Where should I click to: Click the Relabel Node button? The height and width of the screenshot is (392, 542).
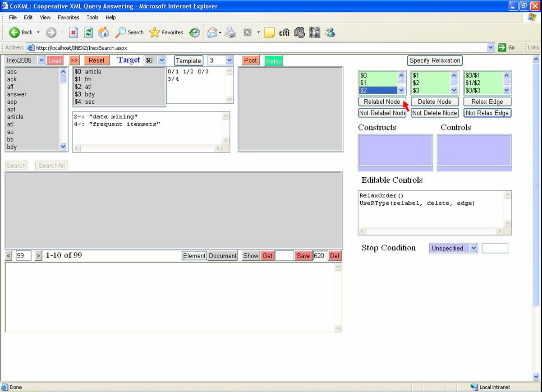pos(382,101)
